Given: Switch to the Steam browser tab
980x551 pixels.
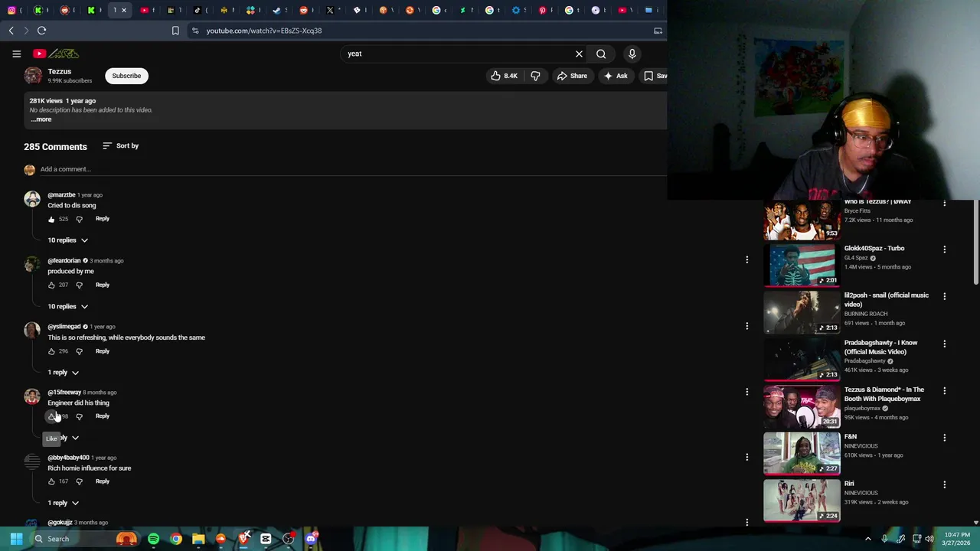Looking at the screenshot, I should point(276,10).
